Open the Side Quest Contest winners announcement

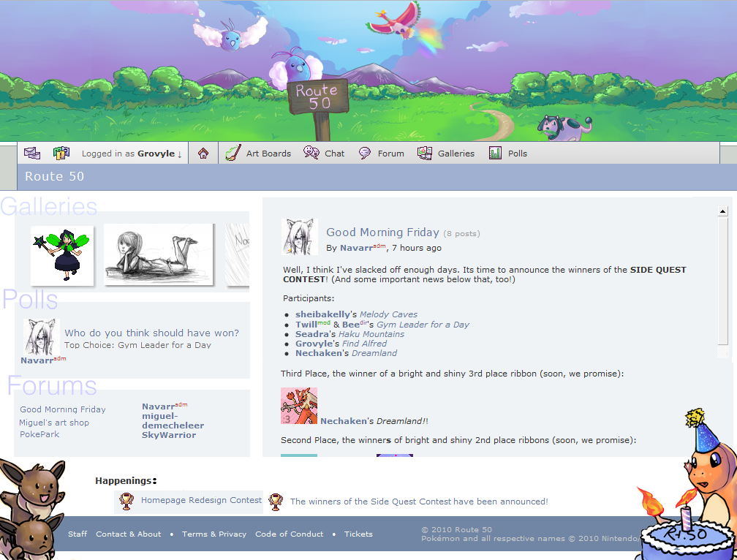pyautogui.click(x=419, y=502)
